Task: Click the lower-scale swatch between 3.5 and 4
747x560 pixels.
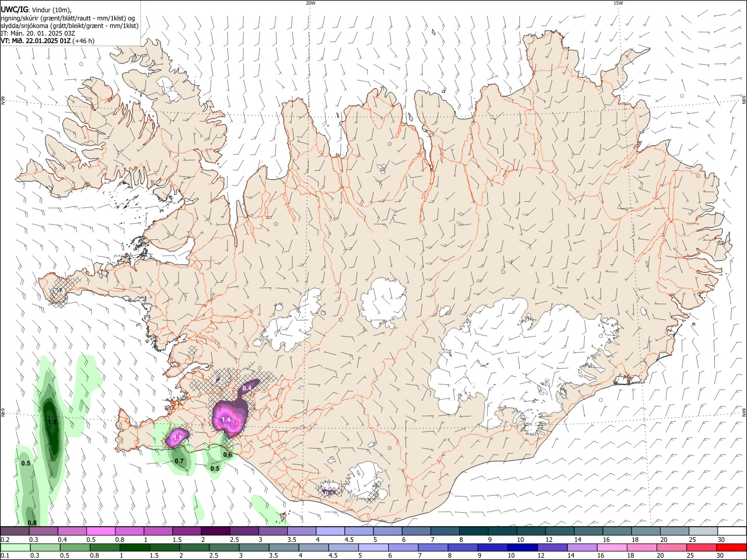Action: 284,547
